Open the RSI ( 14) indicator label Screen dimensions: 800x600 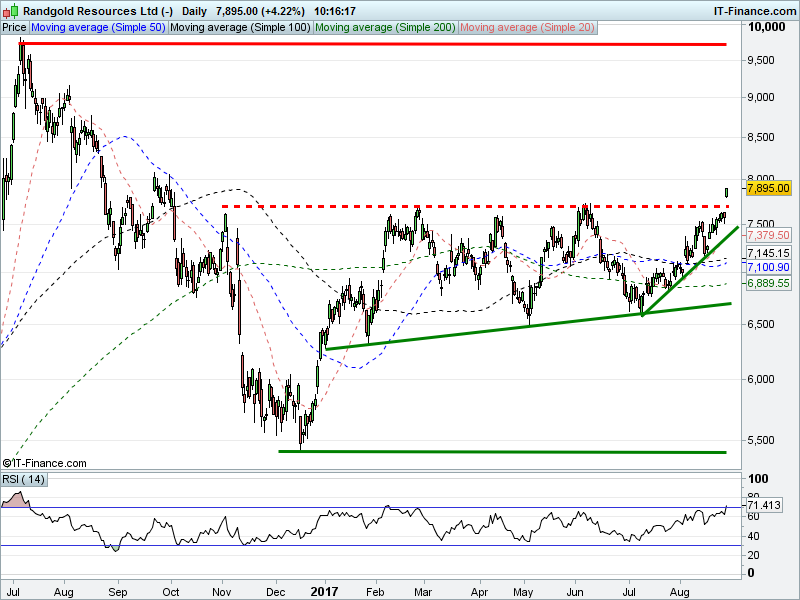click(23, 480)
